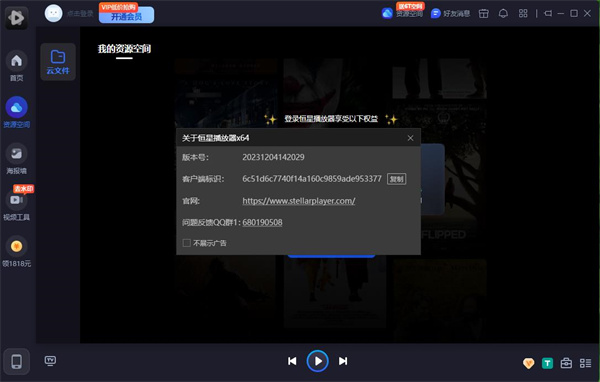Viewport: 600px width, 382px height.
Task: Click the play button
Action: point(318,361)
